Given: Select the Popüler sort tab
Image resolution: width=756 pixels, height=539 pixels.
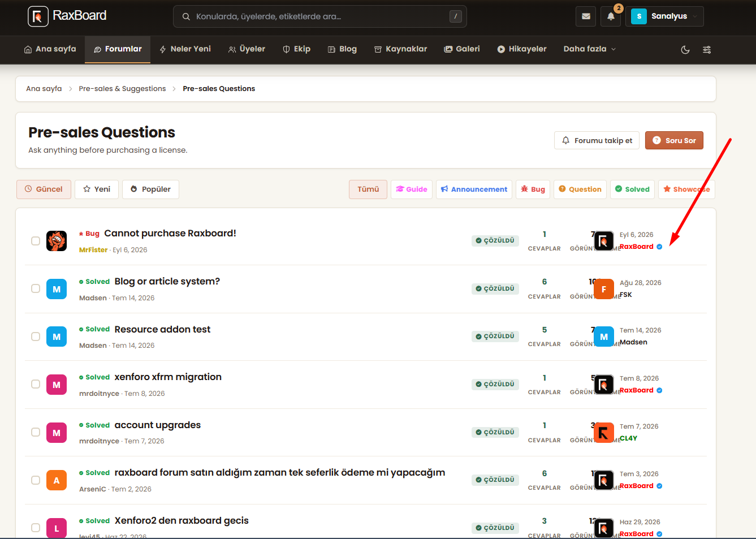Looking at the screenshot, I should [150, 189].
